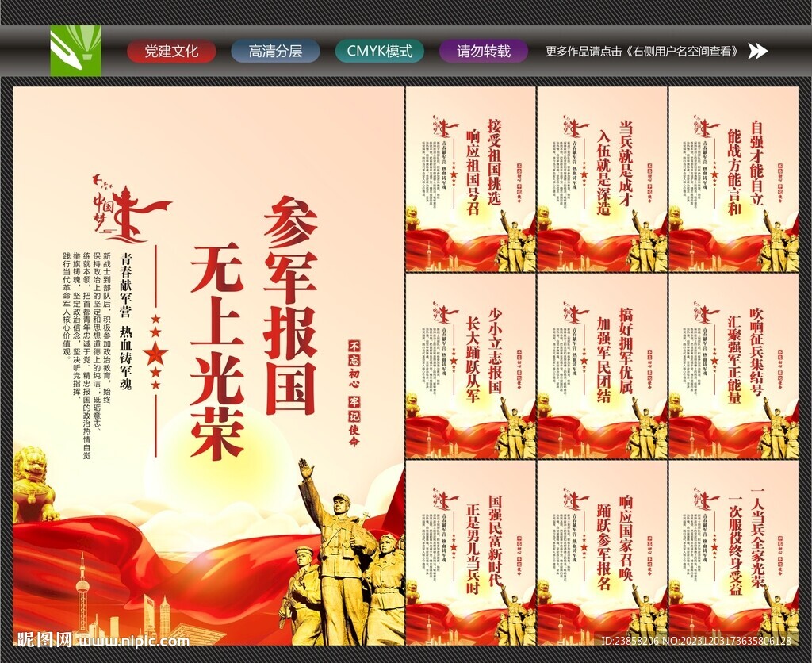
Task: Open the 少小立志报国 poster thumbnail
Action: (470, 366)
